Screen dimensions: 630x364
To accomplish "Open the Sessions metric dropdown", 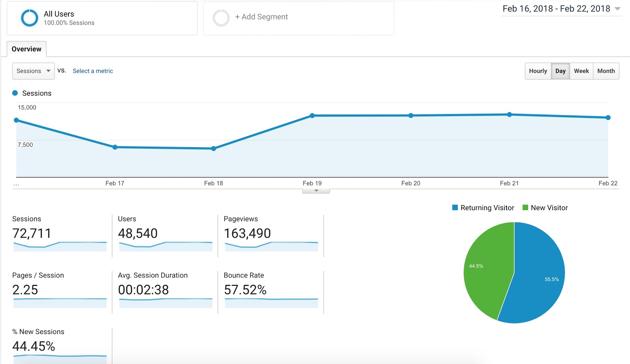I will coord(33,71).
